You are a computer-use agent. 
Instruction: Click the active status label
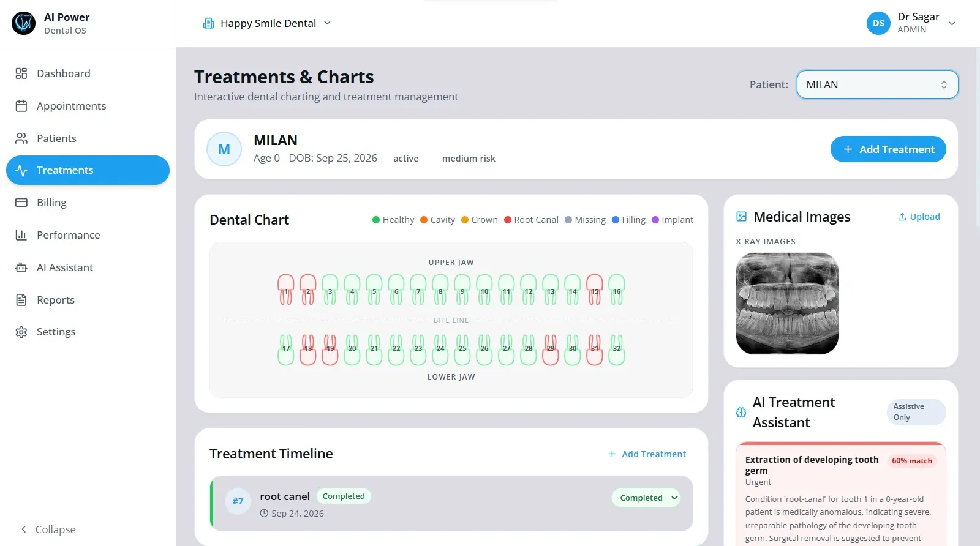405,159
